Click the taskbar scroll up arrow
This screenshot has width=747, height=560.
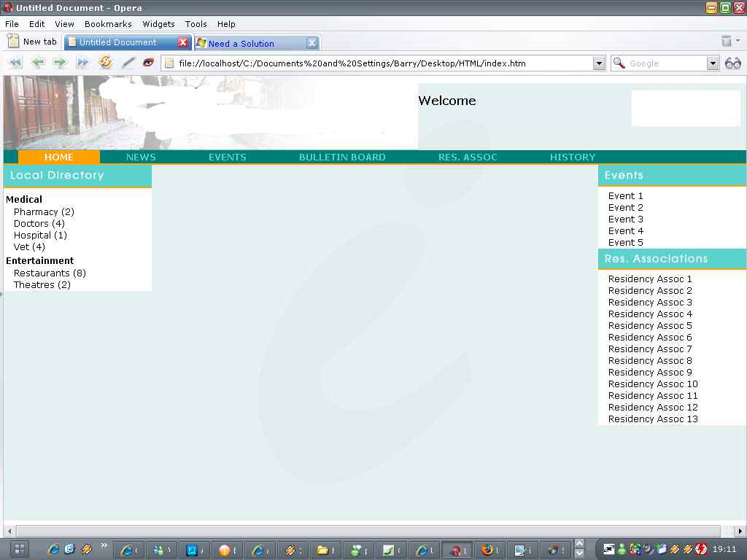(x=579, y=544)
